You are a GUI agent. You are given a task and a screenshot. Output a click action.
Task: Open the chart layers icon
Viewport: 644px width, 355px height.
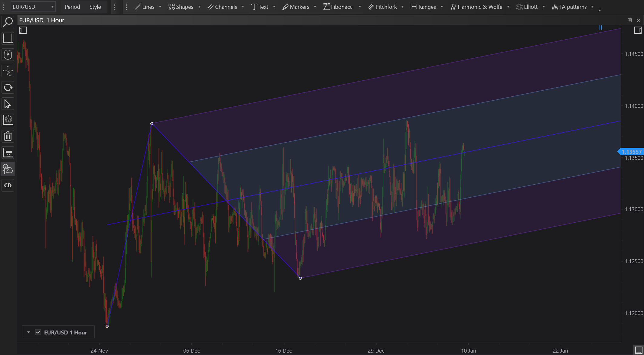coord(8,120)
